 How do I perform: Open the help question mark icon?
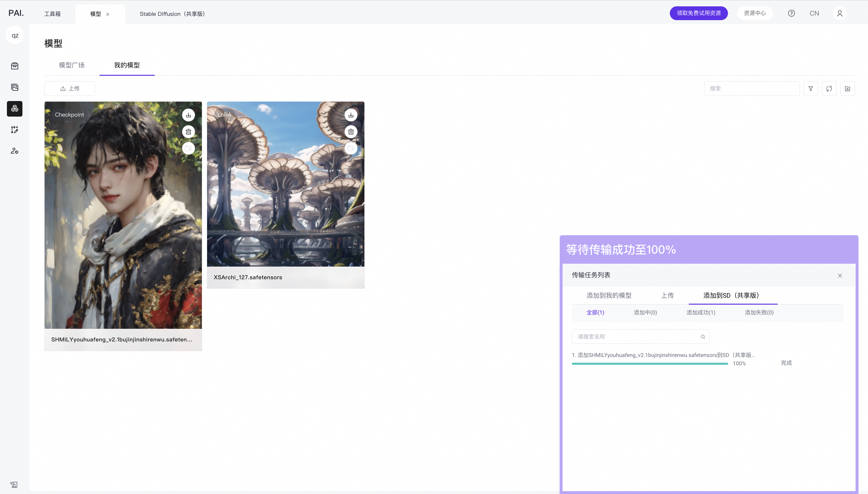(791, 13)
